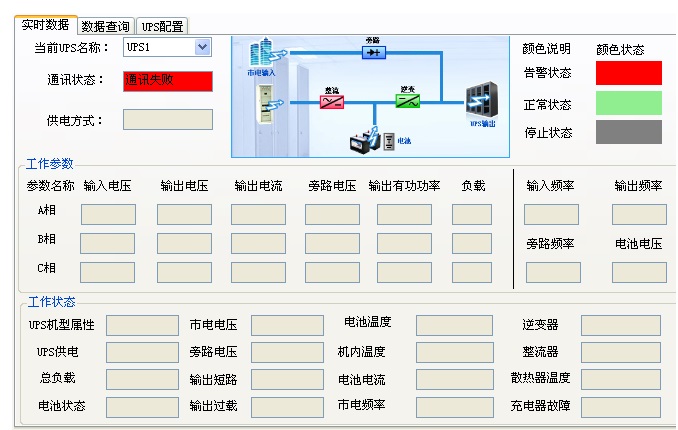
Task: Click the 充电器故障 status field
Action: tap(620, 408)
